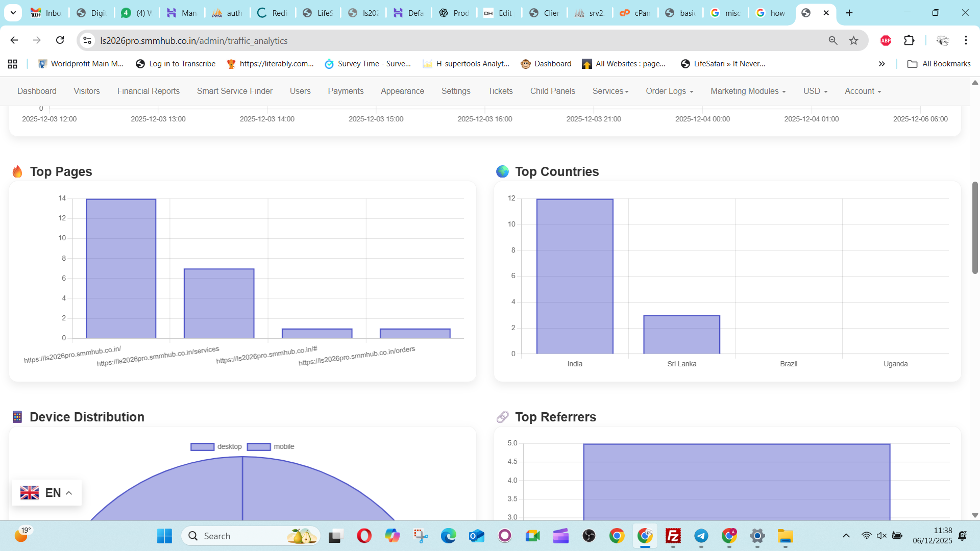
Task: Expand the Marketing Modules dropdown
Action: [748, 91]
